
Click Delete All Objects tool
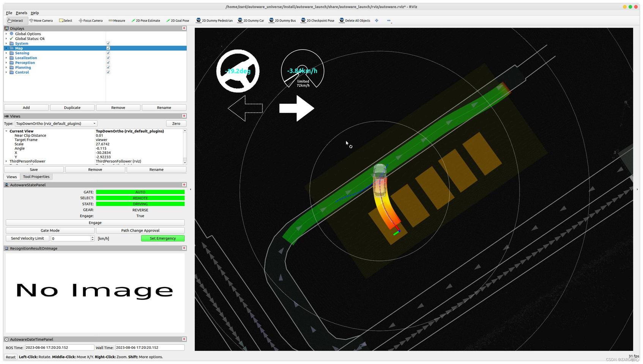click(355, 20)
